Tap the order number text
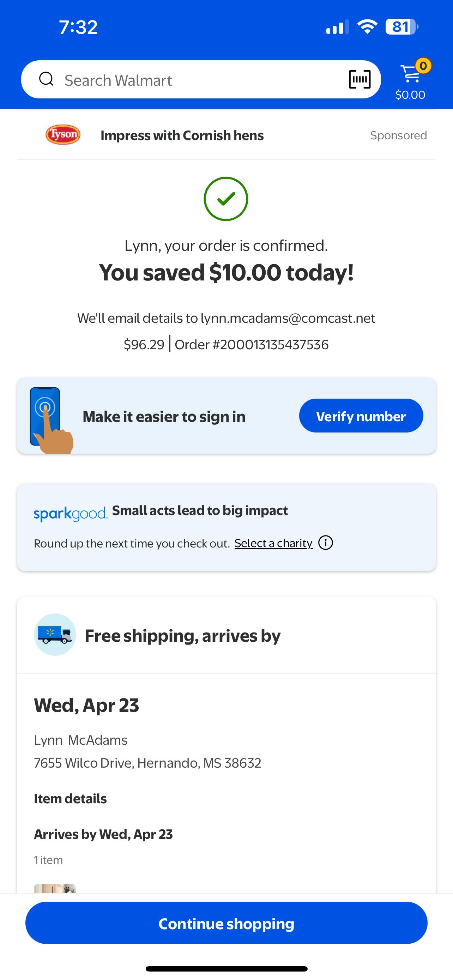 [252, 345]
